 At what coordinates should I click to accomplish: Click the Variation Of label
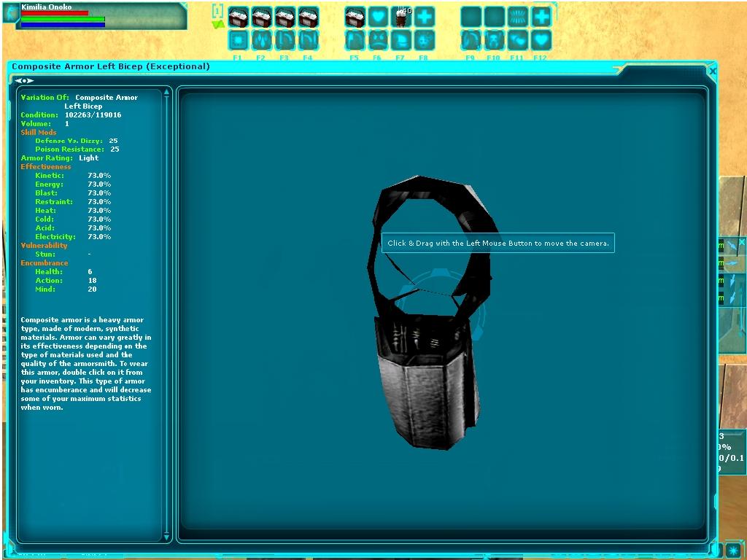pos(44,97)
